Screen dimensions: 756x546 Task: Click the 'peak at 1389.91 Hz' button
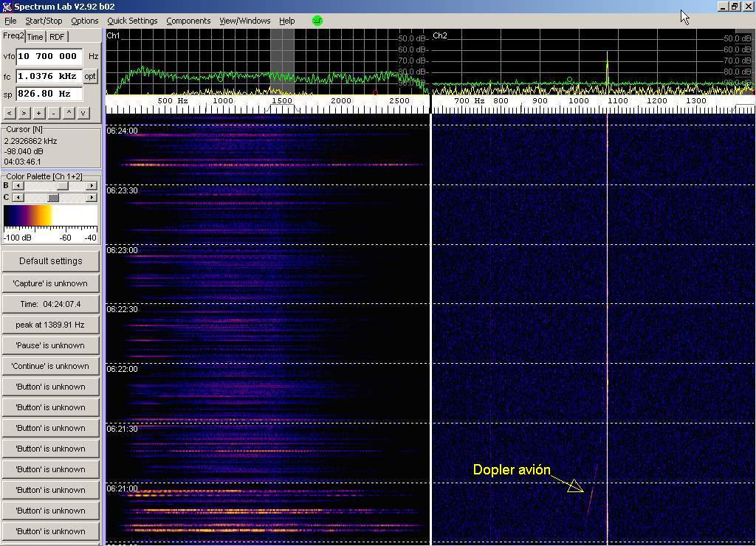50,325
